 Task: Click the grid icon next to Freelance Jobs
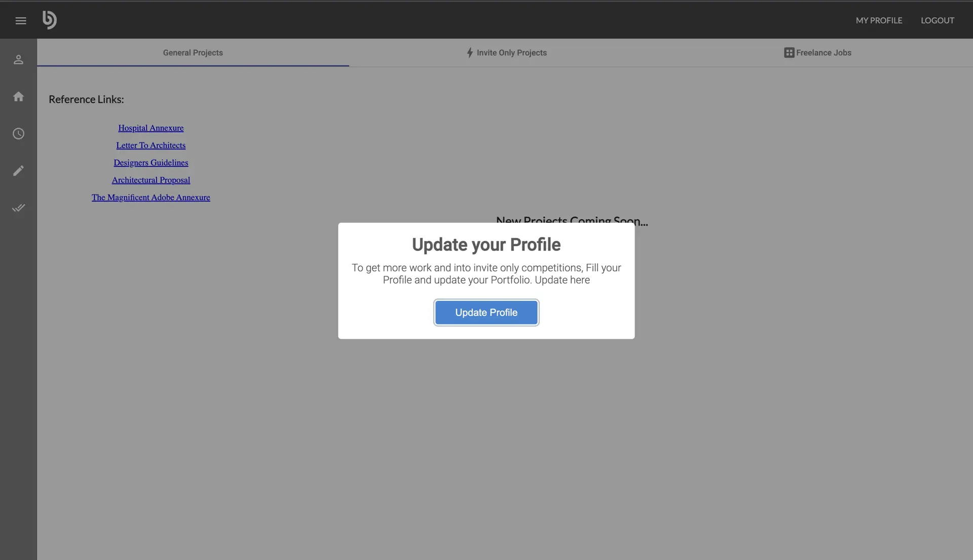click(x=789, y=52)
